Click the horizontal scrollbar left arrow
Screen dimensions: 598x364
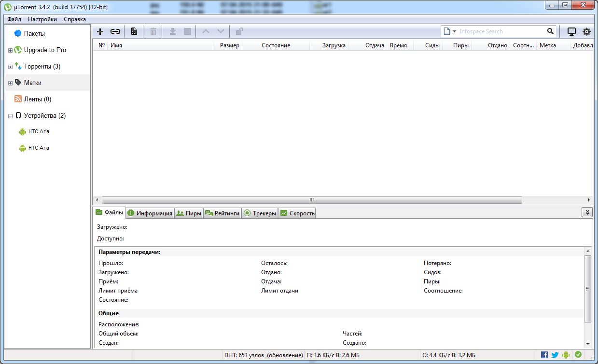click(97, 200)
